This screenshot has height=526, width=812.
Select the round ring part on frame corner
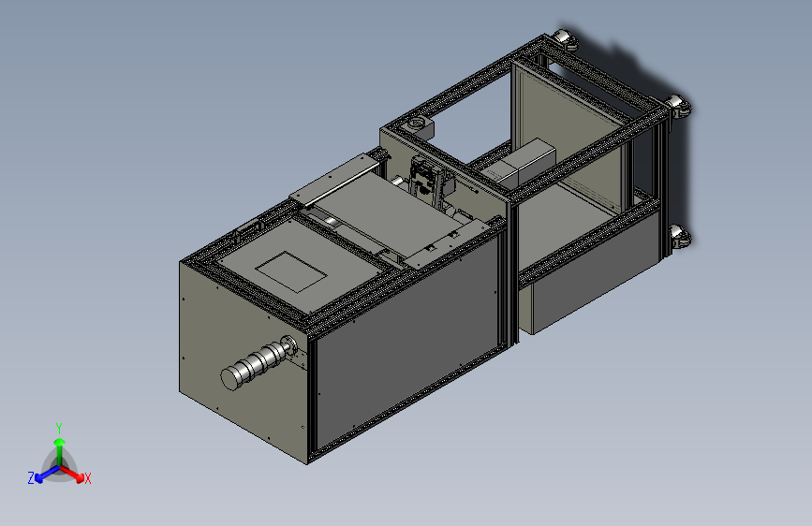point(418,124)
